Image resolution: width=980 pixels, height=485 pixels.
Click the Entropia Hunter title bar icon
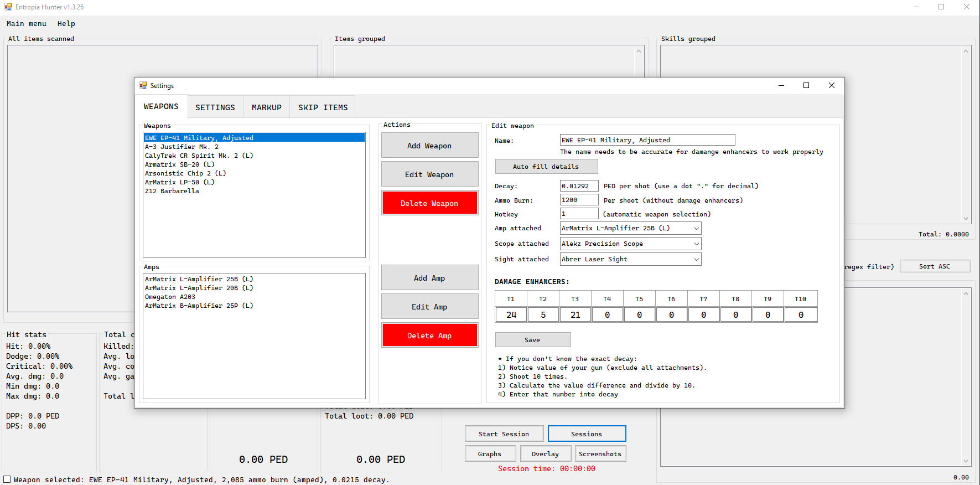[8, 7]
